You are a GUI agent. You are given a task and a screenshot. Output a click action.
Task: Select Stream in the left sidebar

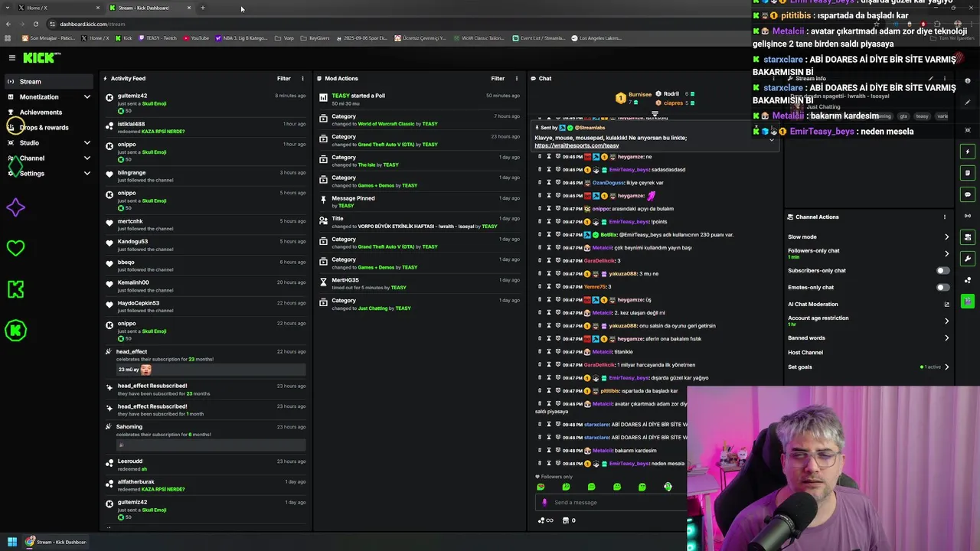pyautogui.click(x=49, y=82)
